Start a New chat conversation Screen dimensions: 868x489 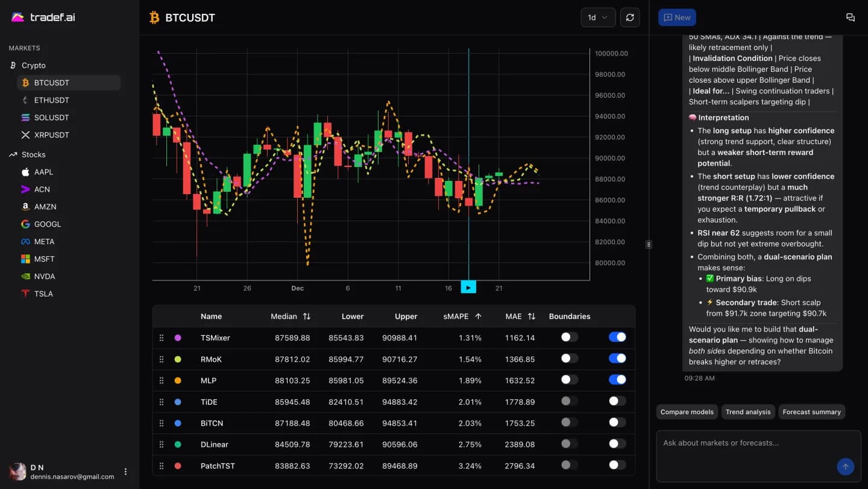click(x=676, y=17)
